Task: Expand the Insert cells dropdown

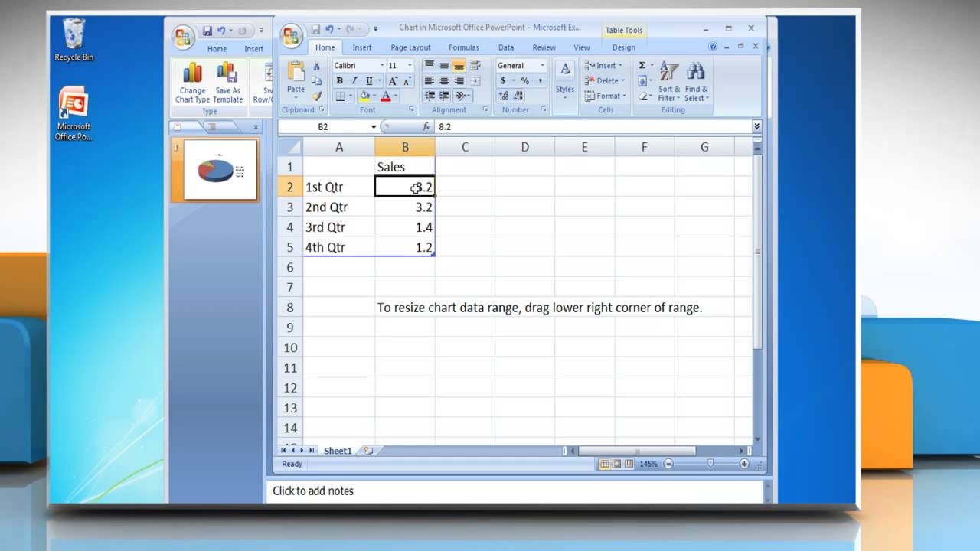Action: 620,66
